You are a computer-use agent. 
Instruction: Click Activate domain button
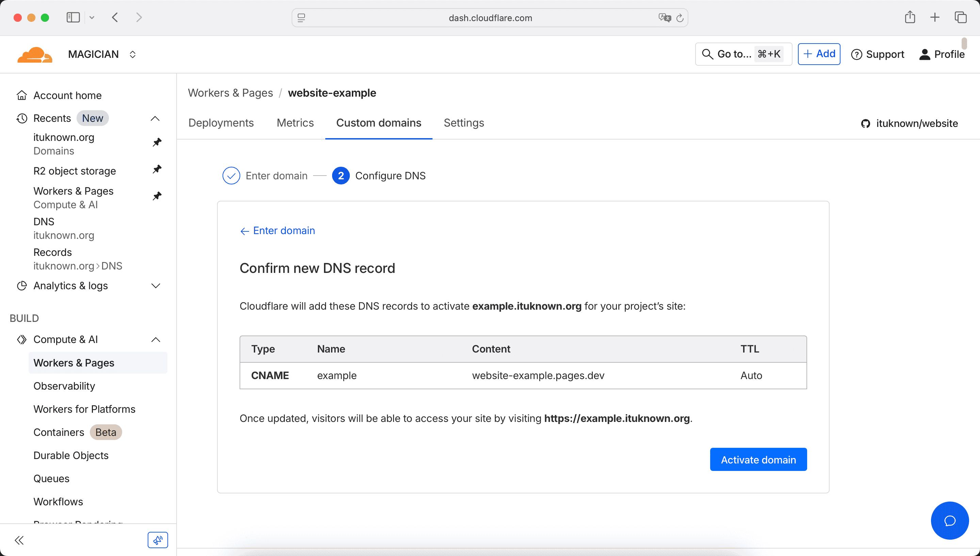(x=758, y=459)
